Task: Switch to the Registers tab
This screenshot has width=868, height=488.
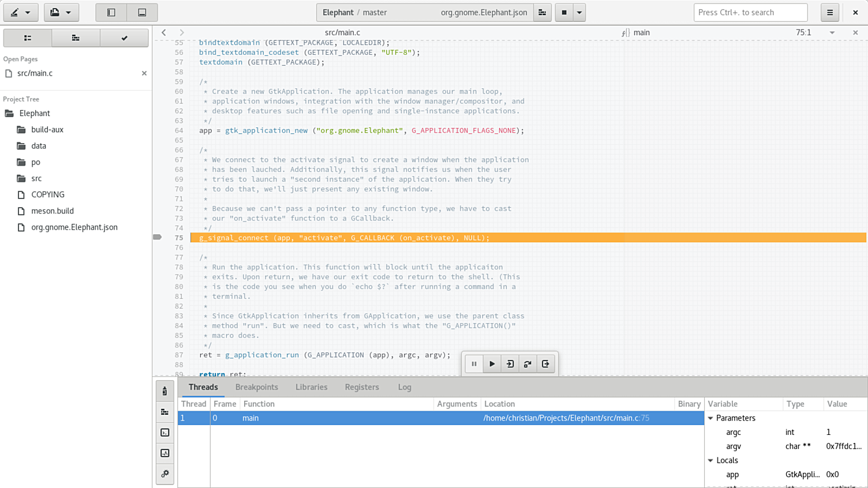Action: pyautogui.click(x=362, y=387)
